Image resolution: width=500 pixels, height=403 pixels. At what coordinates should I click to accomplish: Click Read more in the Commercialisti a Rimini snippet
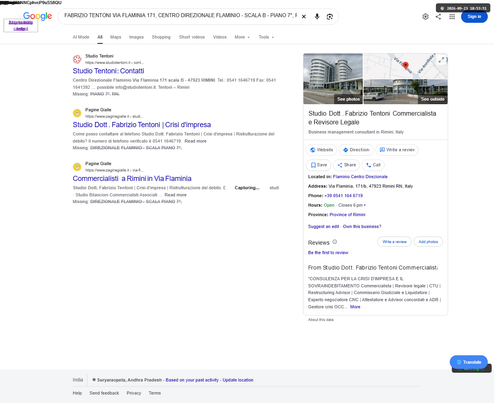[175, 195]
